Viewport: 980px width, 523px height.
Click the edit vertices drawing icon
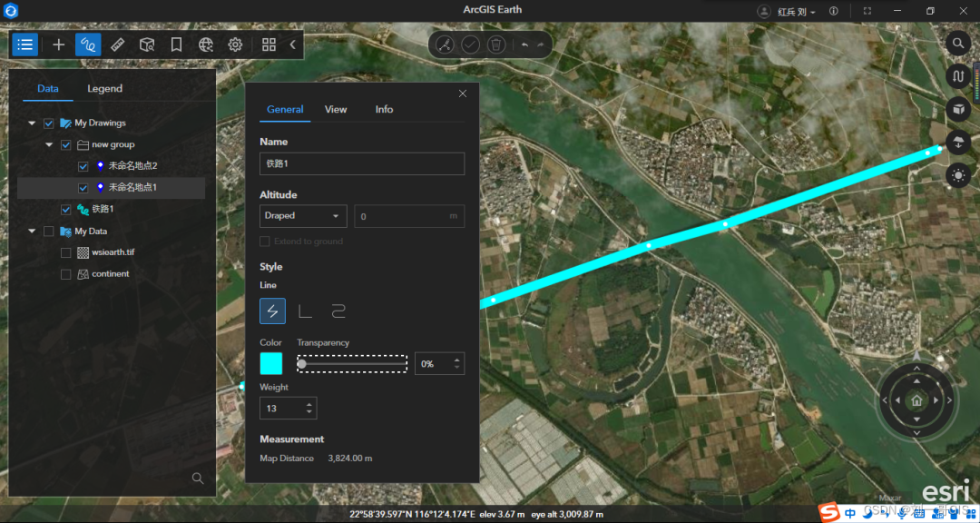[x=445, y=44]
